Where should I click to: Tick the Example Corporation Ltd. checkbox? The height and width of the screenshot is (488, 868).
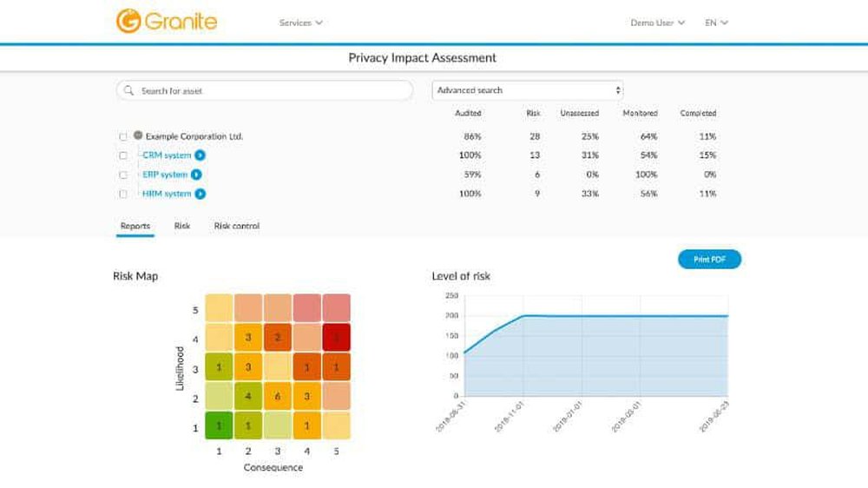pos(123,137)
